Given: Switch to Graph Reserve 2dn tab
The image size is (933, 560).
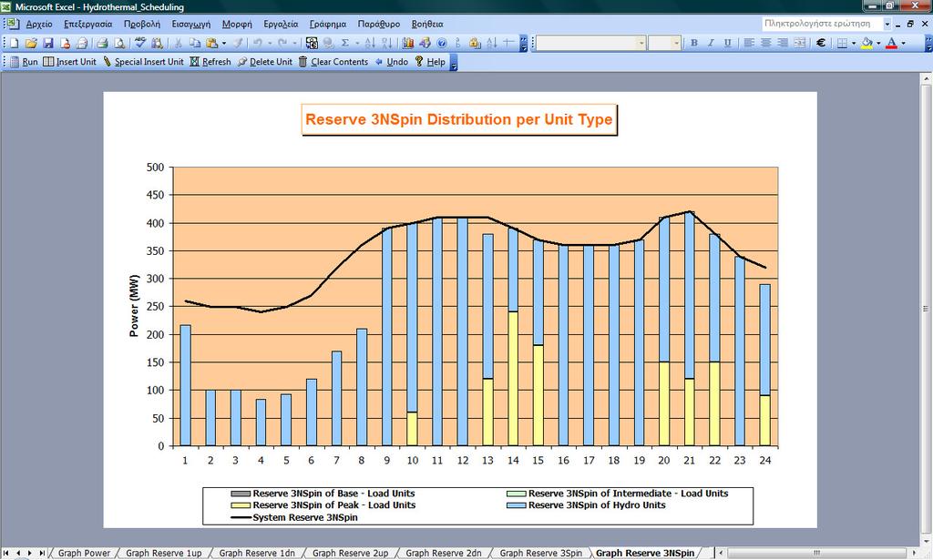Looking at the screenshot, I should click(444, 553).
